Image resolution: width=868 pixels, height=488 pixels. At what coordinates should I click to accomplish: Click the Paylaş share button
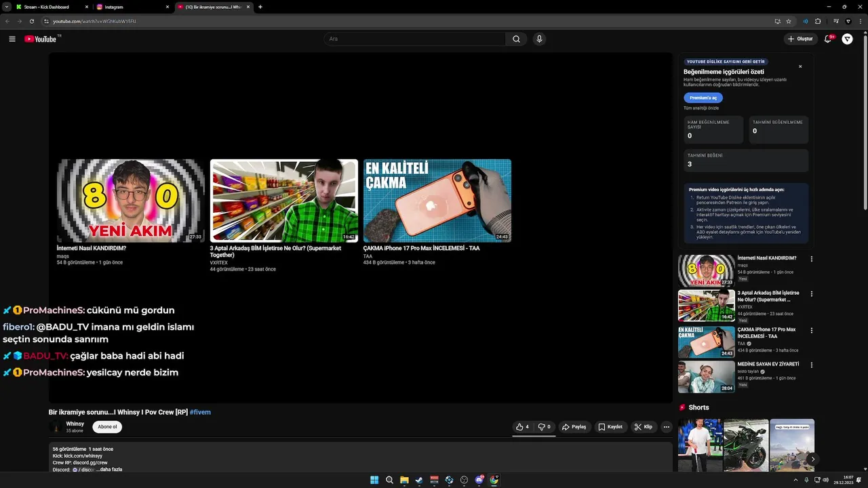[x=574, y=427]
